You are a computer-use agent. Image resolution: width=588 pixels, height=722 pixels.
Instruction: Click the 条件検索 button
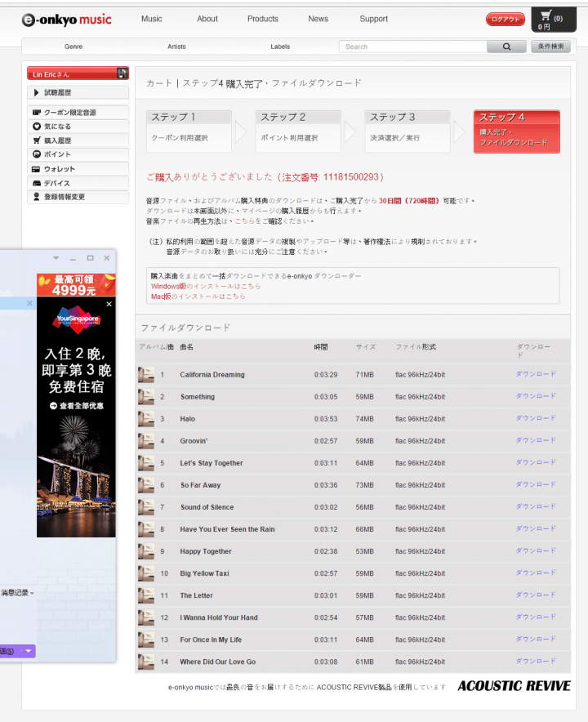pyautogui.click(x=550, y=47)
